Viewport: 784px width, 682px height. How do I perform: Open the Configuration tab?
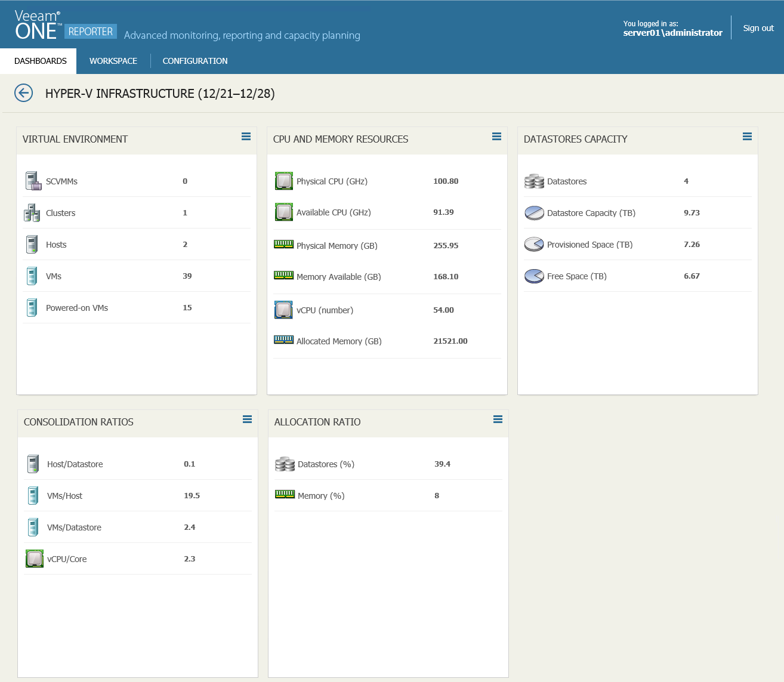195,61
